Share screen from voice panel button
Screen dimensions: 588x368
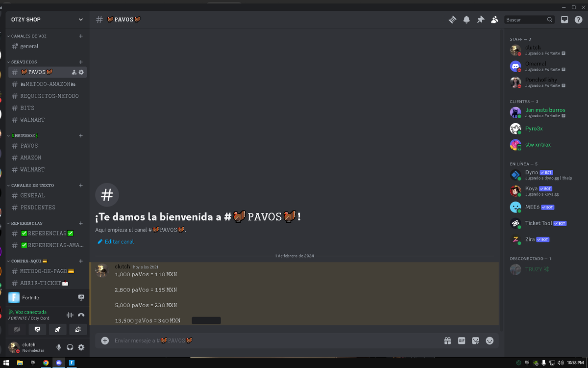[37, 329]
